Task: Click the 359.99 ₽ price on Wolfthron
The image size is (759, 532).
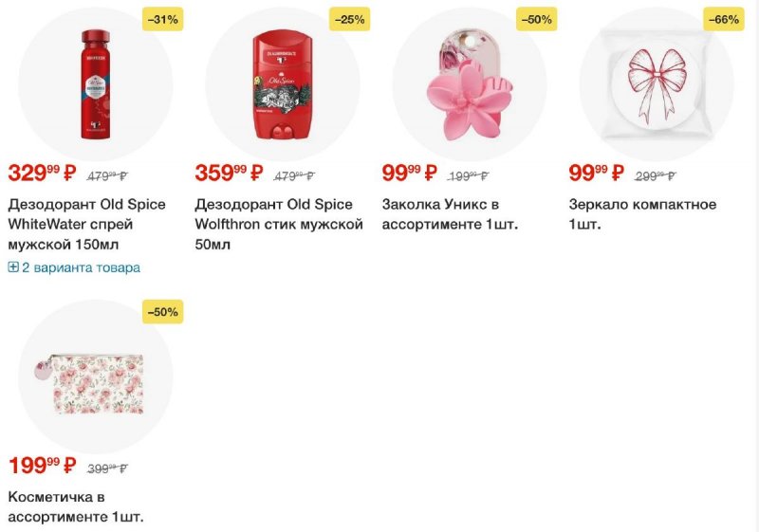Action: (229, 173)
